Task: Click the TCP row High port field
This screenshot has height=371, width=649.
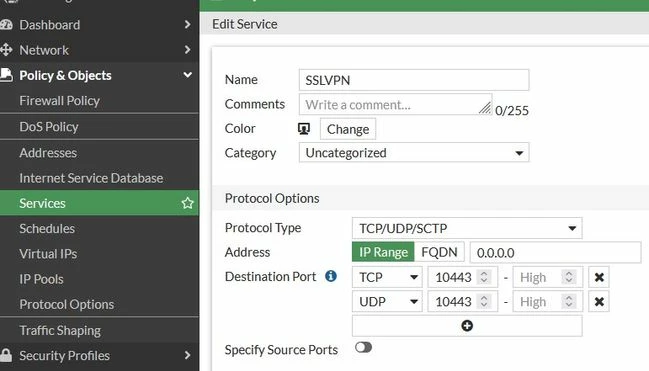Action: 548,277
